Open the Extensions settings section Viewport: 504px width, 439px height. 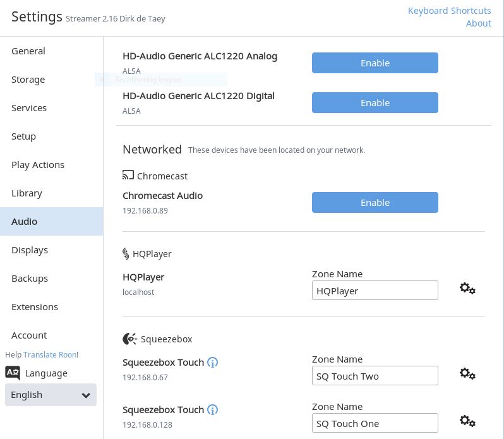click(51, 307)
